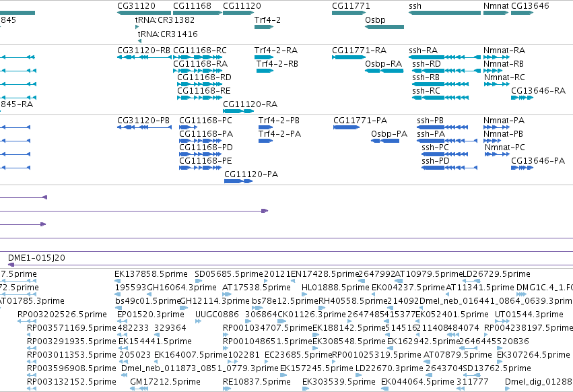Click SD05685.5prime EST label
This screenshot has width=573, height=392.
229,274
